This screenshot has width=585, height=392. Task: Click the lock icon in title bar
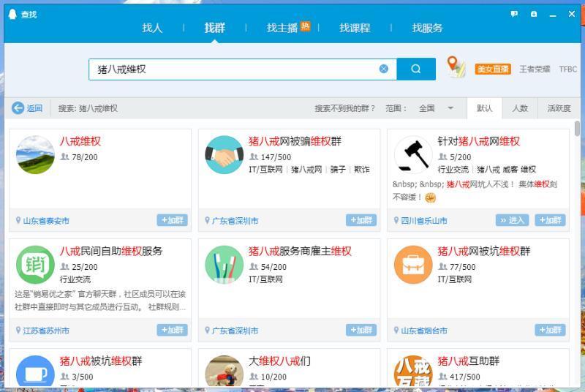534,14
